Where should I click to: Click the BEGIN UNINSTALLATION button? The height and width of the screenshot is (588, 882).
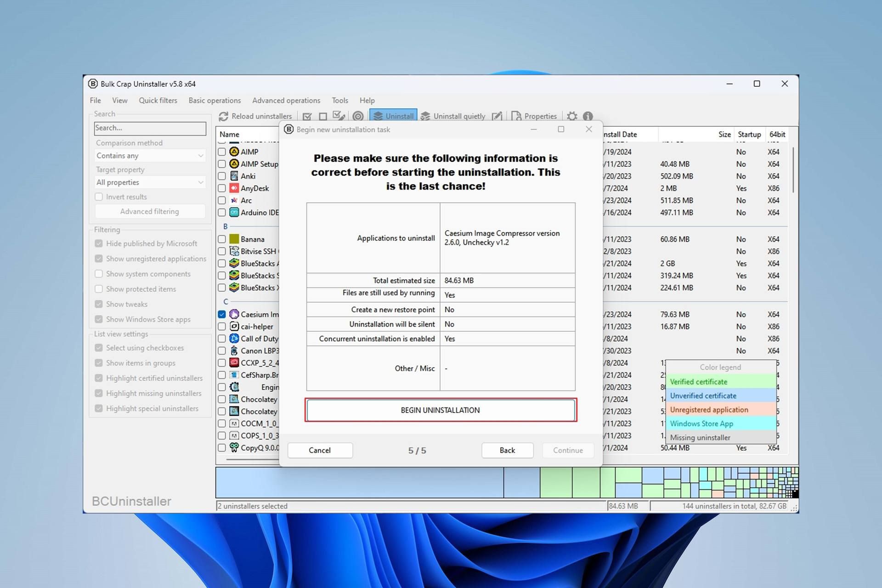(441, 410)
